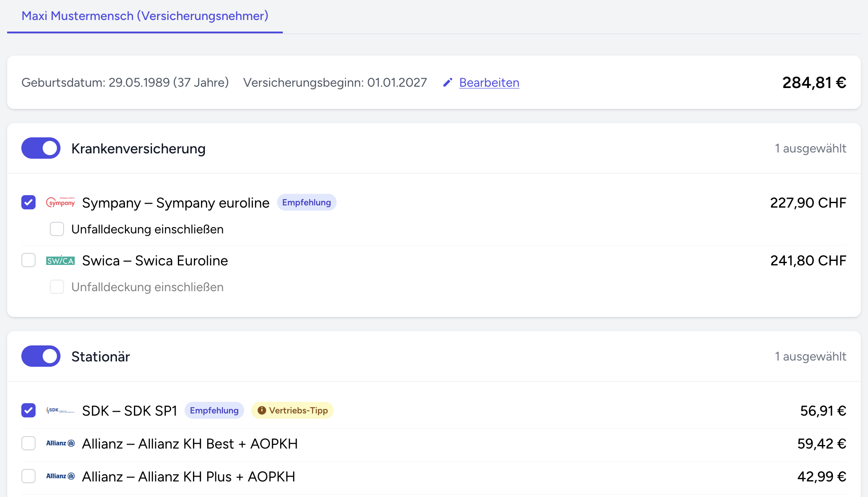Screen dimensions: 868x497
Task: Click the Allianz KH Best + AOPKH label
Action: click(x=190, y=444)
